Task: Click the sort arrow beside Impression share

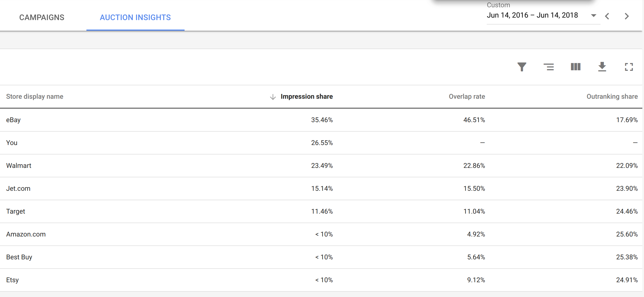Action: coord(273,97)
